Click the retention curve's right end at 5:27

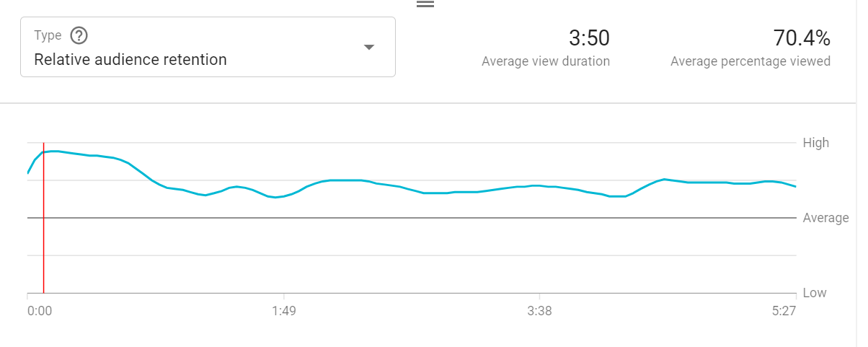click(795, 186)
